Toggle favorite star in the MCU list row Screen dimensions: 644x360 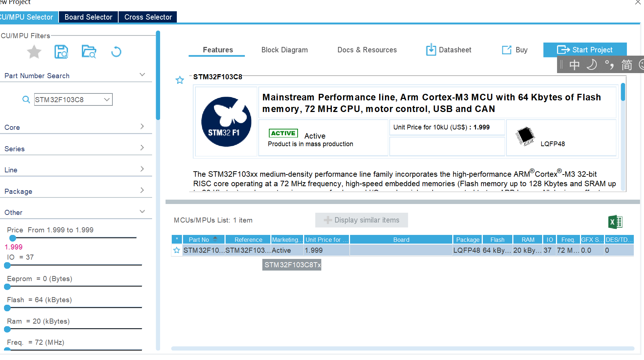click(177, 250)
